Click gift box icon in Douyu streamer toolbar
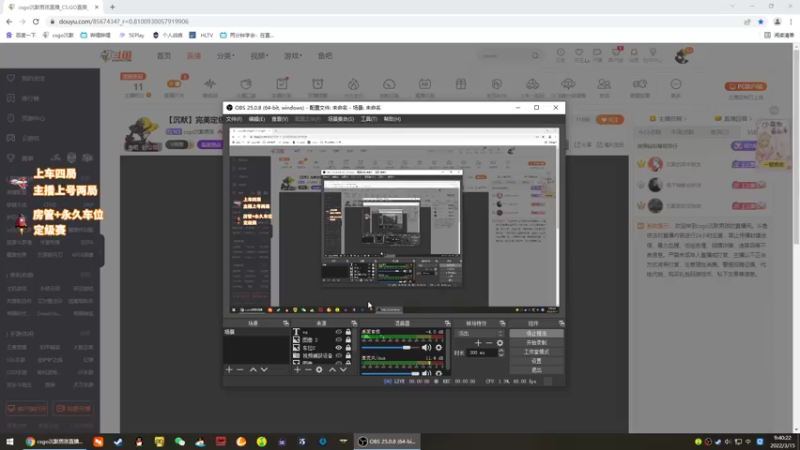 (x=461, y=84)
